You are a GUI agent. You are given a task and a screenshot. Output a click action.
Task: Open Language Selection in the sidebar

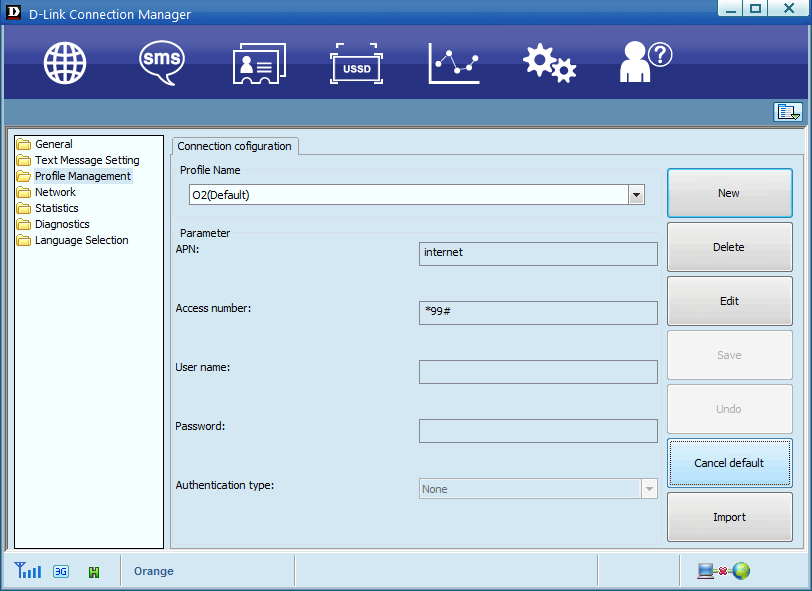click(81, 240)
